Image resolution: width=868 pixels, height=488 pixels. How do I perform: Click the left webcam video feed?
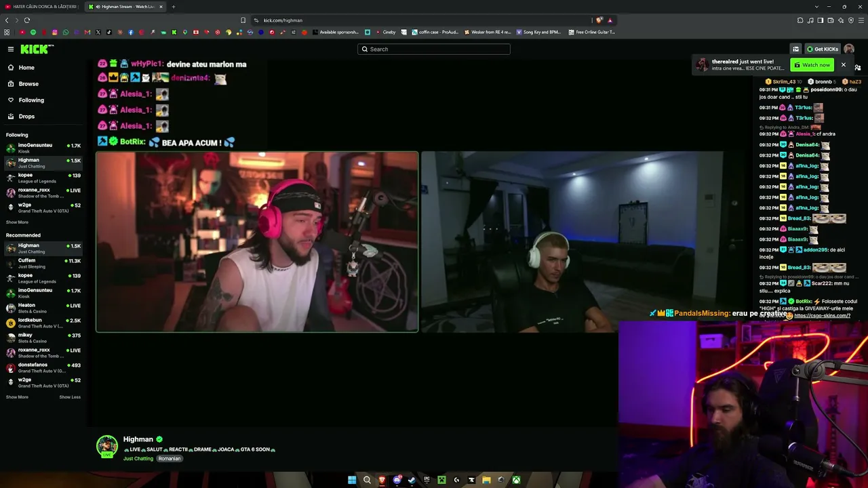(257, 242)
